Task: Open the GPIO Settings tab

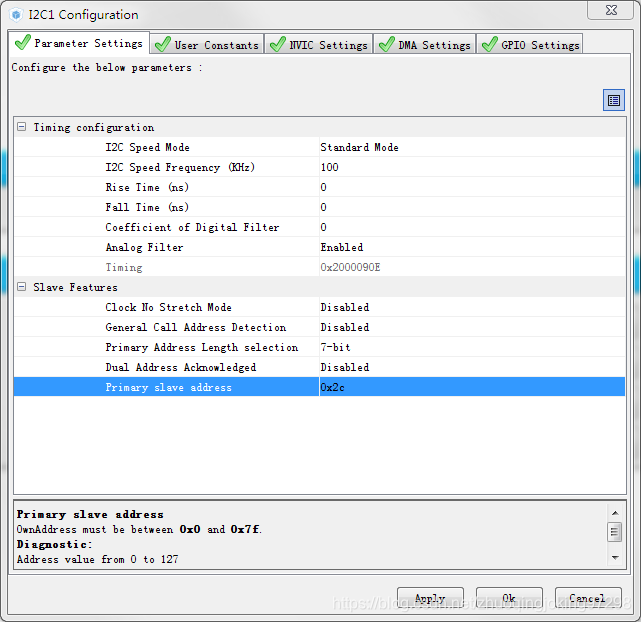Action: point(530,45)
